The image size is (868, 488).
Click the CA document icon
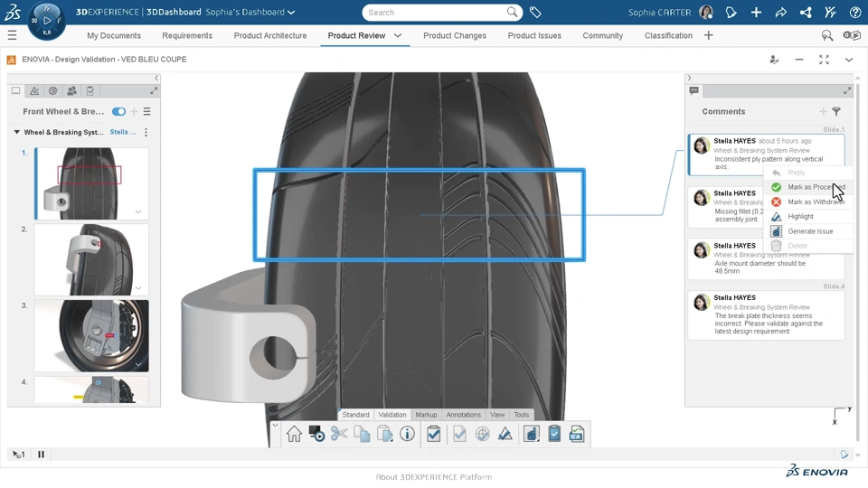pyautogui.click(x=577, y=435)
